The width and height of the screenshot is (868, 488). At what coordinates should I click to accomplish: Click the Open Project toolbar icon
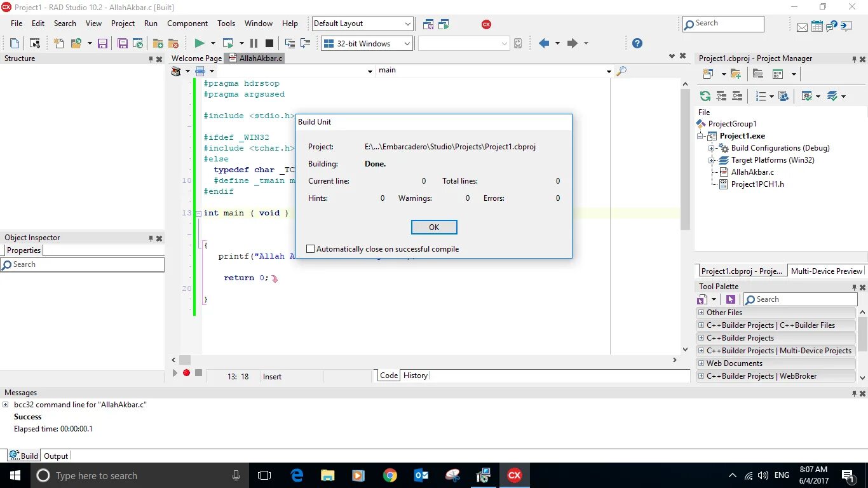[x=76, y=43]
